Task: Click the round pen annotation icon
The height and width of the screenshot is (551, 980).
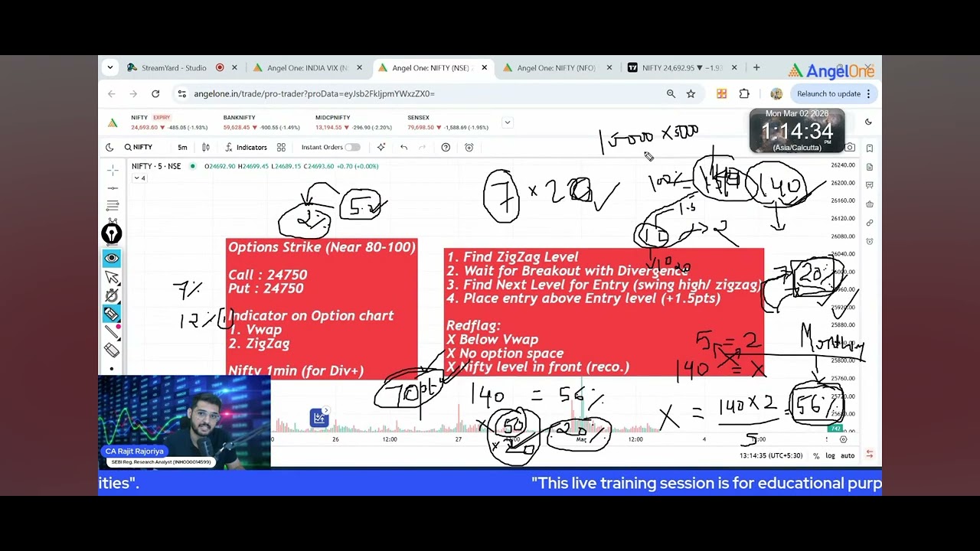Action: [x=112, y=233]
